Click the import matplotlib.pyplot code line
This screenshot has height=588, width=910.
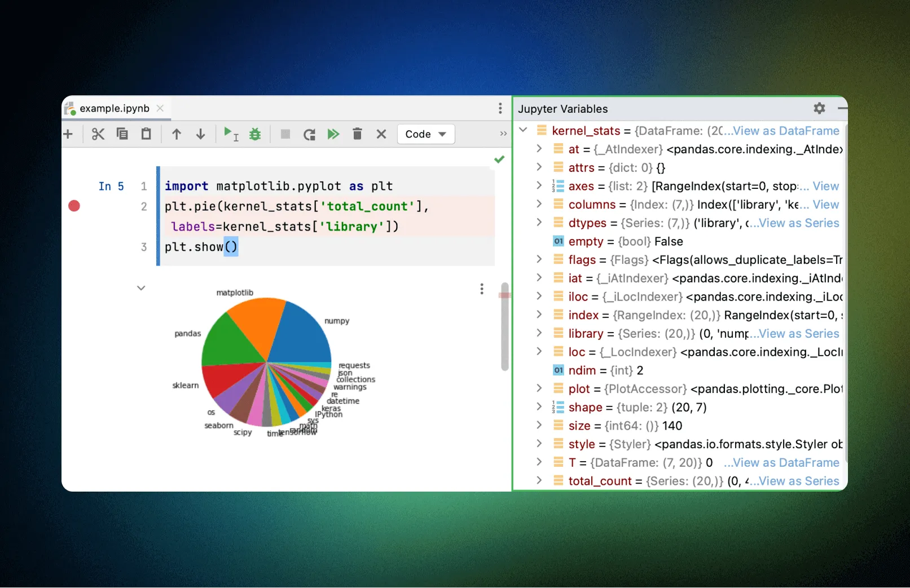pyautogui.click(x=279, y=186)
